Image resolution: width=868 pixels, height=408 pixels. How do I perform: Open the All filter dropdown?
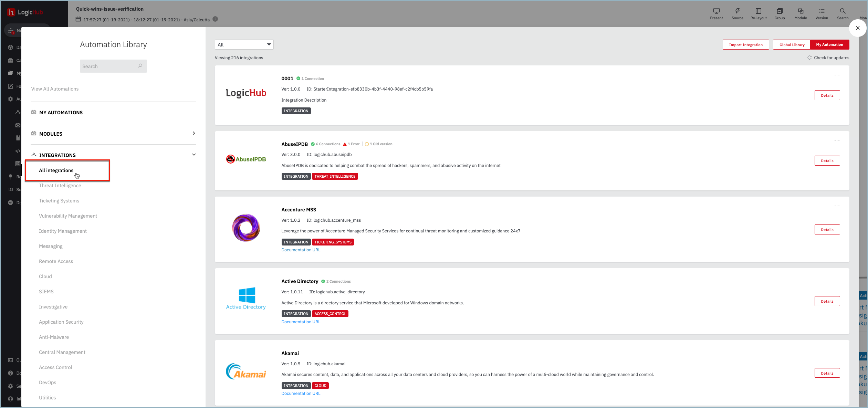pos(244,45)
